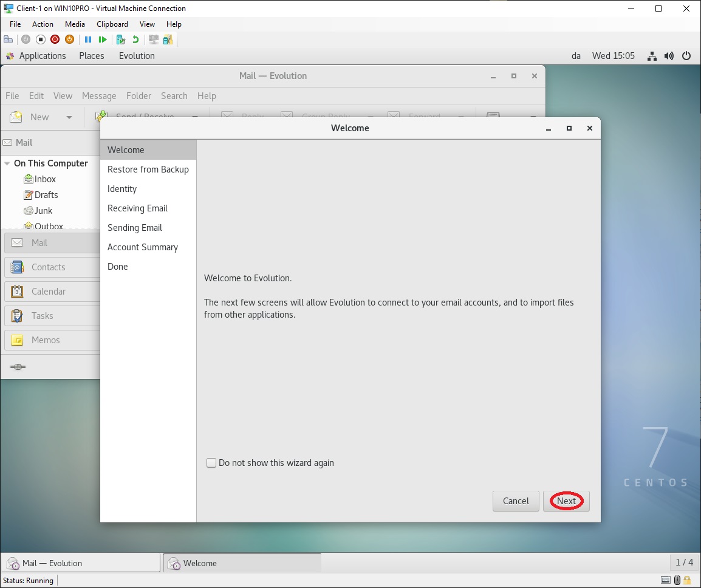Open Evolution's Edit menu

pyautogui.click(x=36, y=96)
